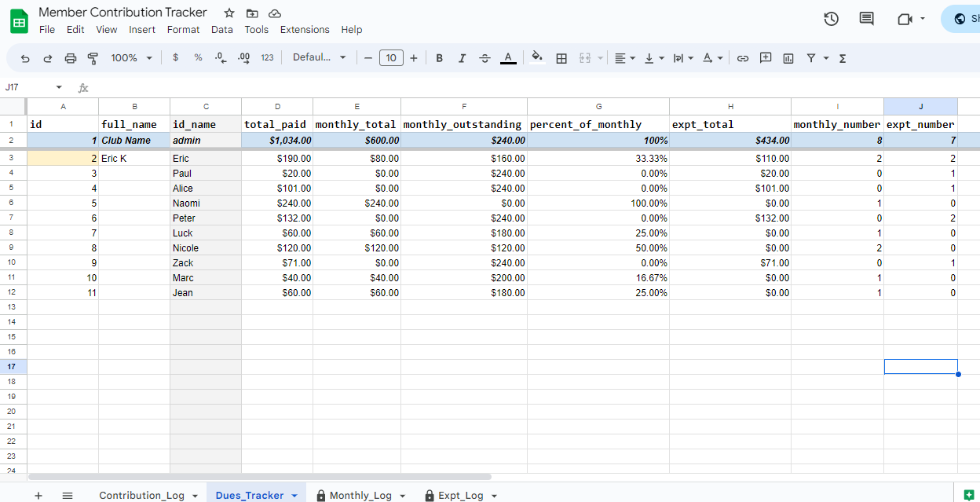Image resolution: width=980 pixels, height=502 pixels.
Task: Go to the Google Sheets home icon
Action: (x=19, y=21)
